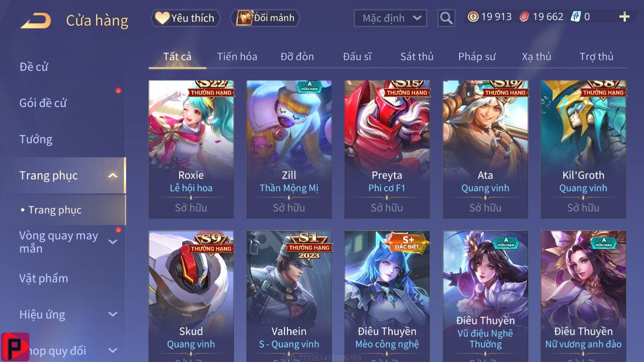Open the Mặc định sort dropdown

(390, 18)
